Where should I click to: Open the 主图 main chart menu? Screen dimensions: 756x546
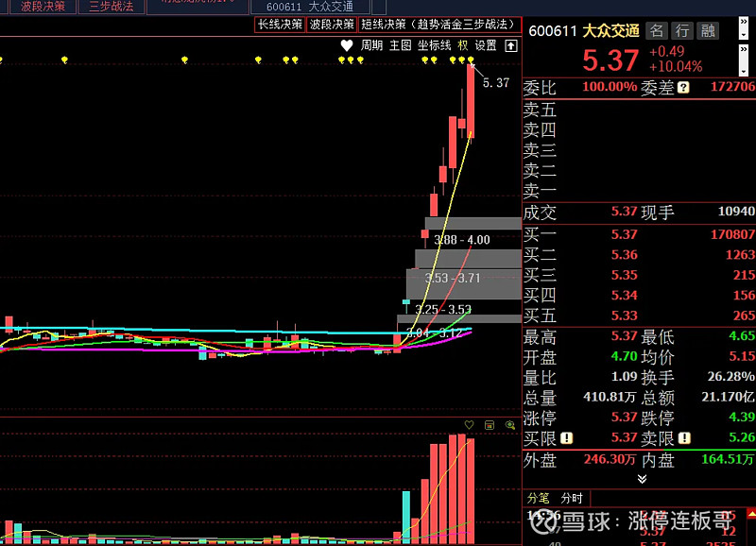point(400,45)
